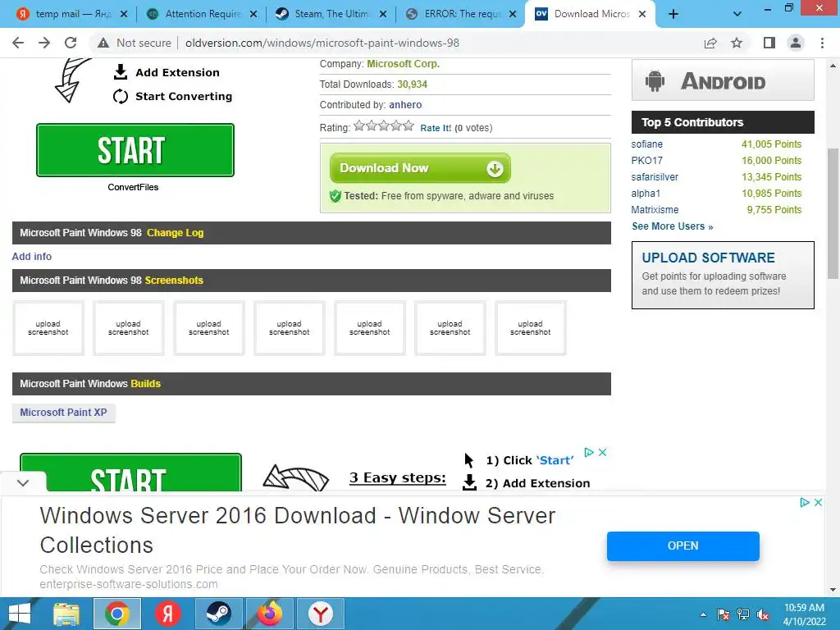840x630 pixels.
Task: Click the Add info link
Action: (x=32, y=257)
